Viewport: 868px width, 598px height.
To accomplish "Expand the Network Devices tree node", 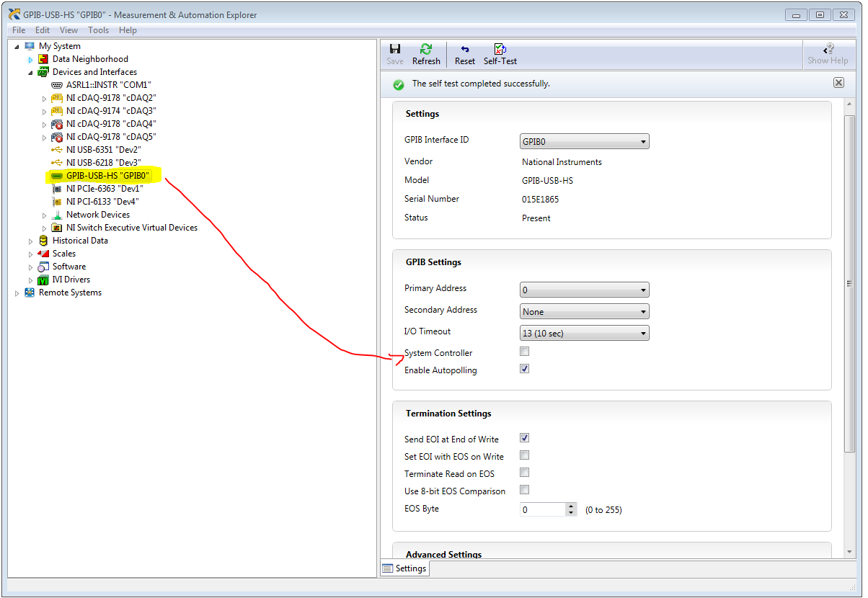I will (x=44, y=215).
